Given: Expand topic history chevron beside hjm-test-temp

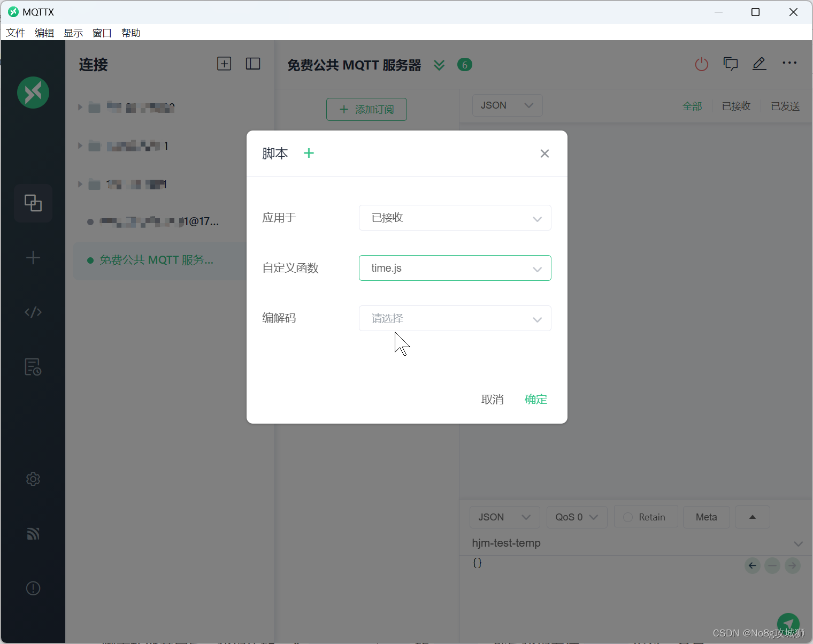Looking at the screenshot, I should click(x=798, y=544).
